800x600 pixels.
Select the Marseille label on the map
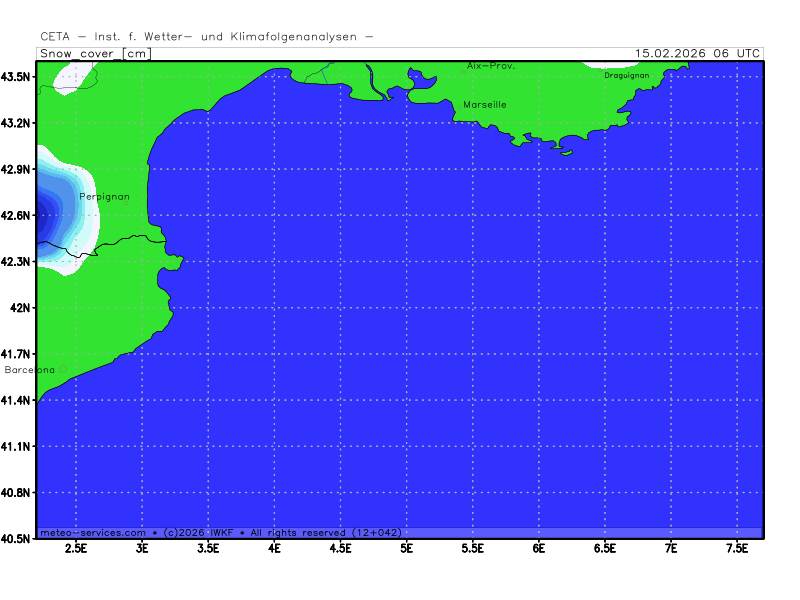(x=485, y=104)
